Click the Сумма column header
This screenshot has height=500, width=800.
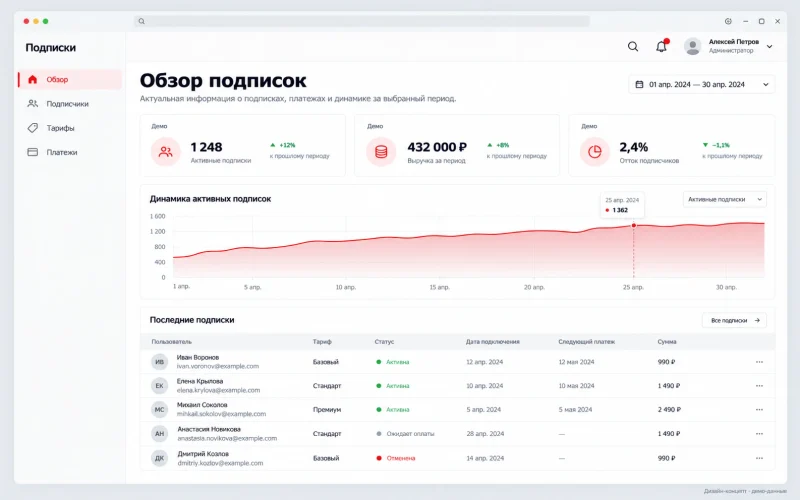tap(667, 342)
